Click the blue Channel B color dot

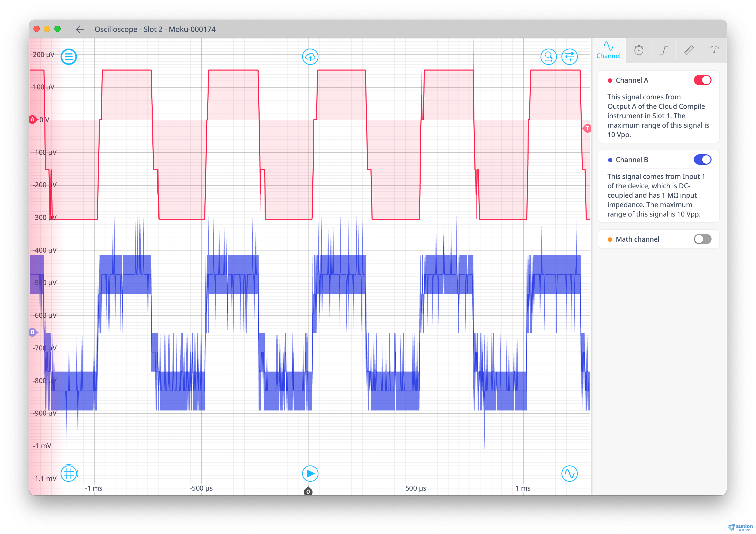[610, 160]
